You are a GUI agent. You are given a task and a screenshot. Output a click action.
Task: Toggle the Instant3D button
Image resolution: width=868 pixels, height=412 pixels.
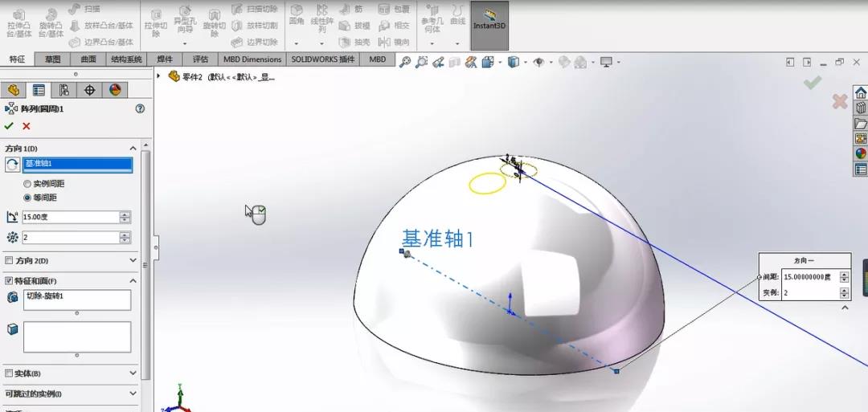point(489,26)
